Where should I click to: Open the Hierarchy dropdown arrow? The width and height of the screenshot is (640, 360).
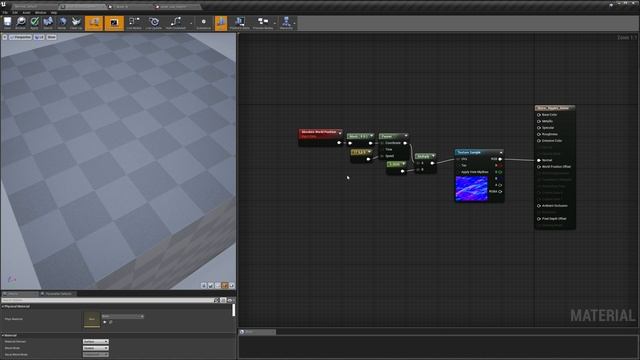pyautogui.click(x=295, y=23)
